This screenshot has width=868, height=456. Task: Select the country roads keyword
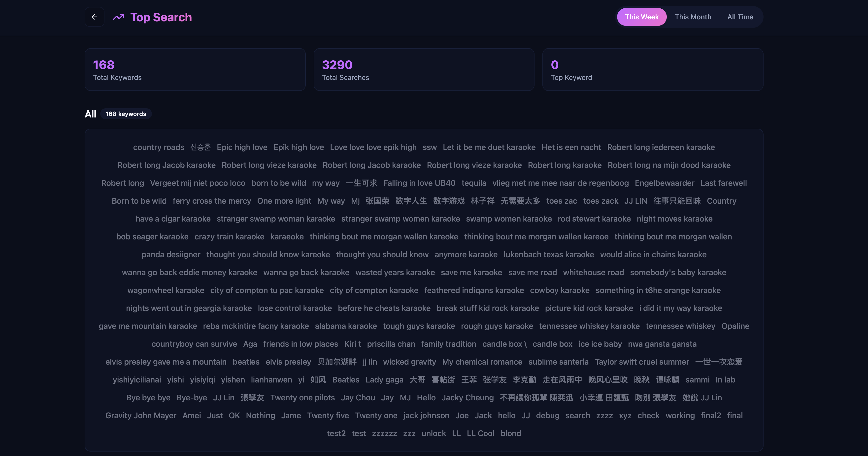point(158,147)
